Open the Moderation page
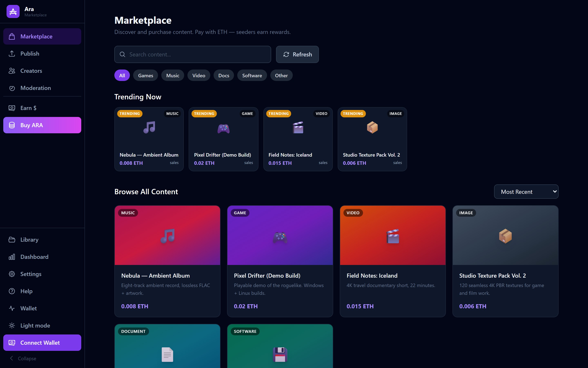 click(x=42, y=88)
